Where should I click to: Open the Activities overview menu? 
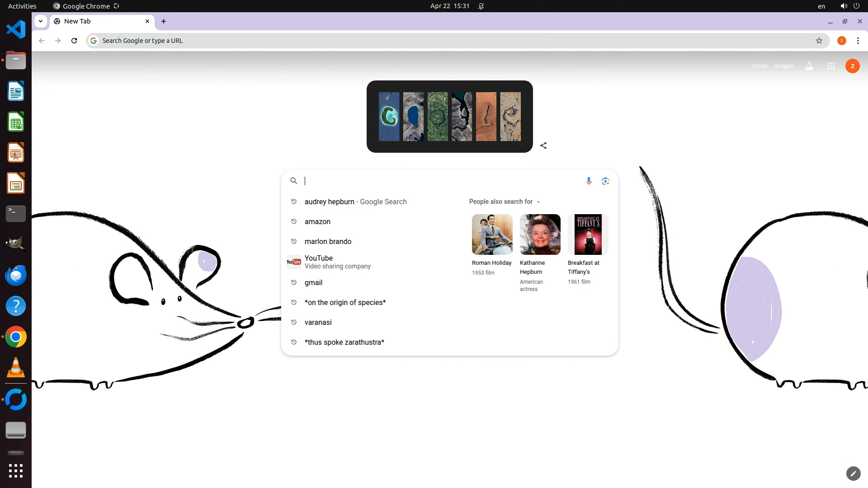(x=22, y=6)
